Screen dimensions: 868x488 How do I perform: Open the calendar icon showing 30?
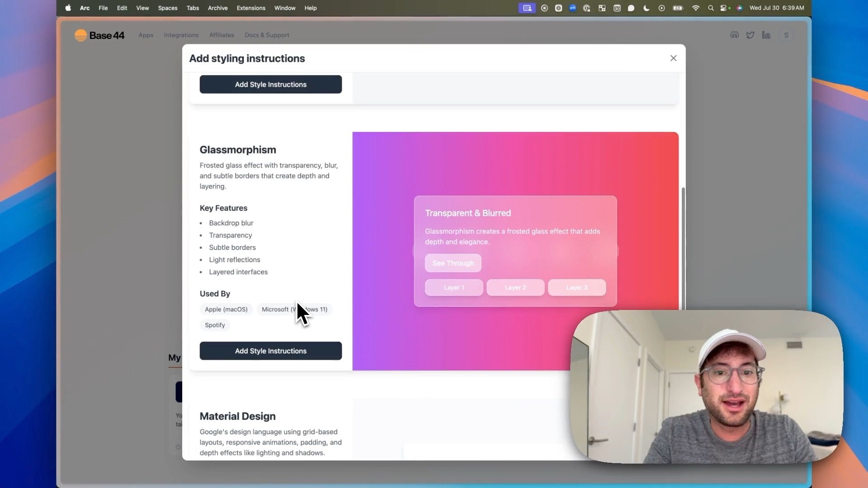pyautogui.click(x=617, y=8)
